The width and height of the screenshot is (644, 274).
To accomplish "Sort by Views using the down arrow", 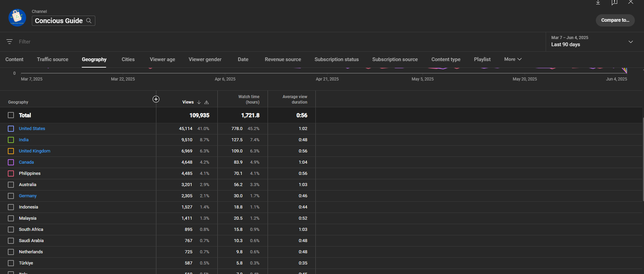I will click(x=199, y=102).
